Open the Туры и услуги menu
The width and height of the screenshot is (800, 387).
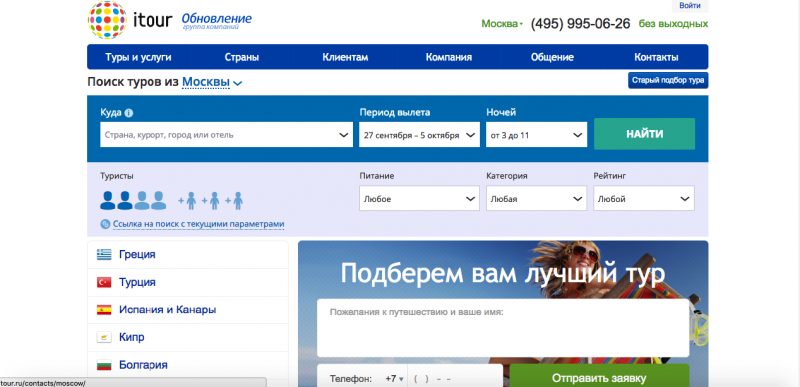[138, 57]
